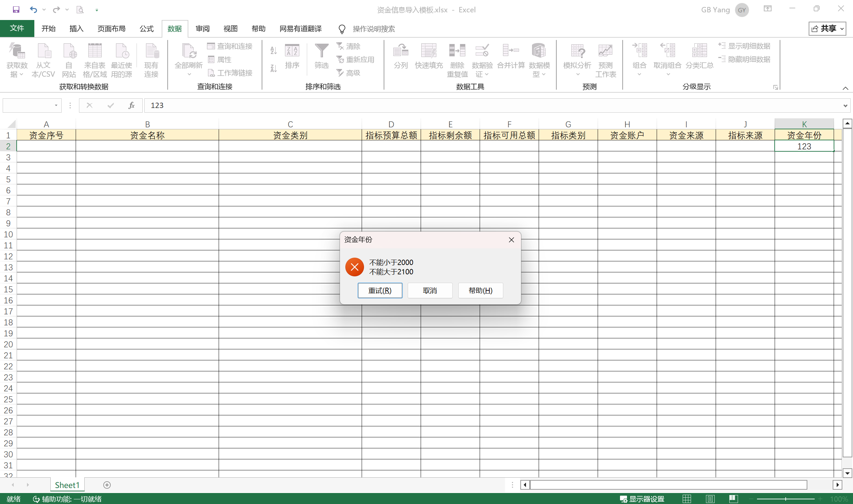Click the Subtotal (分类汇总) icon
Viewport: 853px width, 504px height.
click(x=700, y=56)
